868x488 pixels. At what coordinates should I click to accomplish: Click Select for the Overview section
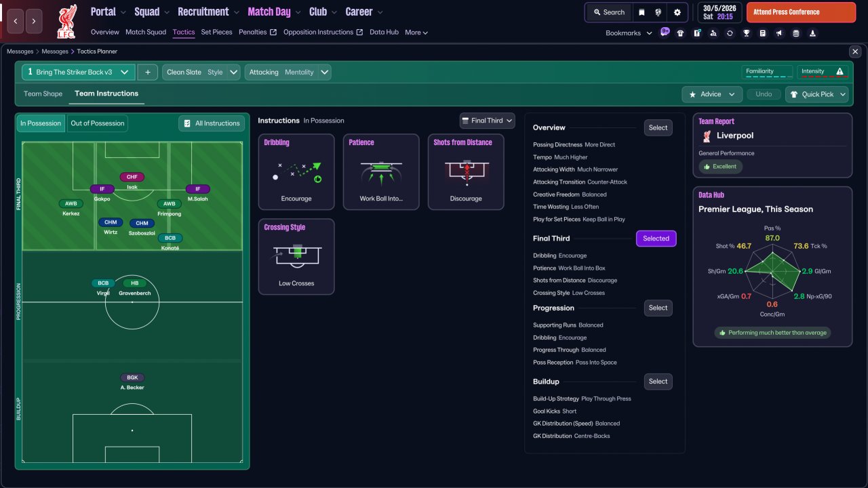(658, 127)
